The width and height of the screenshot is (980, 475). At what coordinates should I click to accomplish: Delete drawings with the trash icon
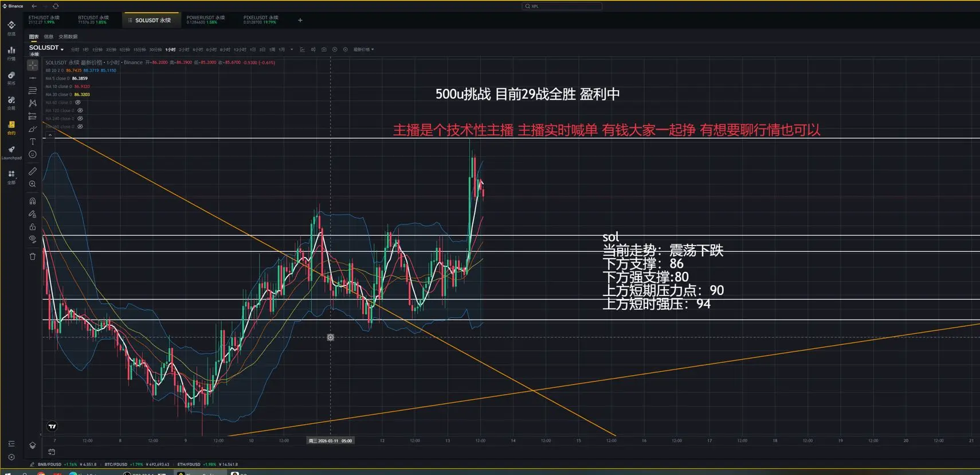click(33, 256)
